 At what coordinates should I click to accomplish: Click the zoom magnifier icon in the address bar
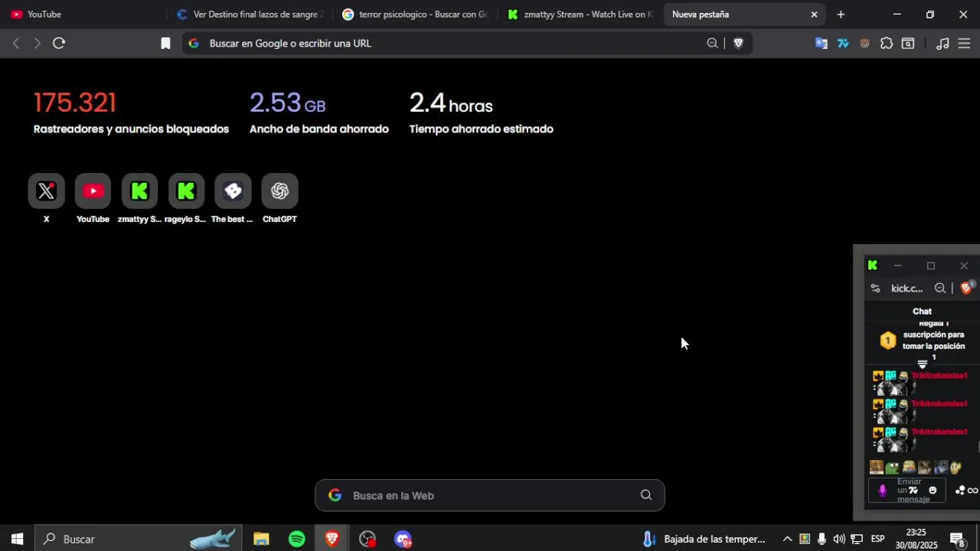click(713, 44)
